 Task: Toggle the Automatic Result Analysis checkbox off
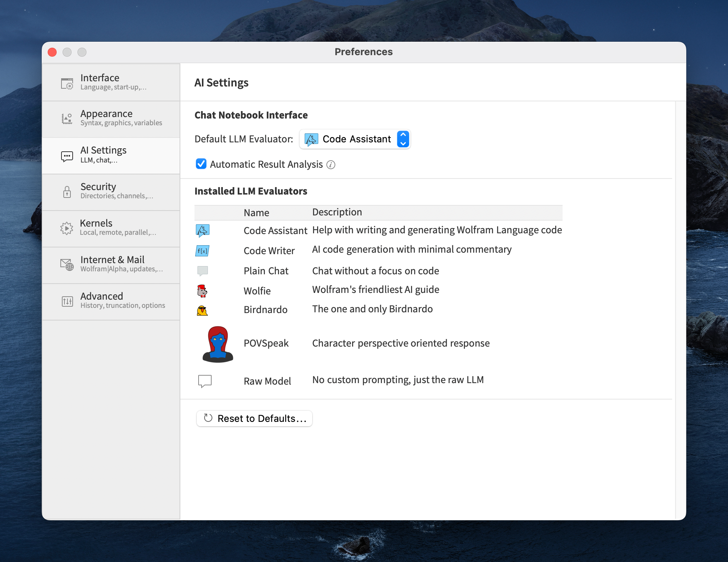[x=201, y=164]
